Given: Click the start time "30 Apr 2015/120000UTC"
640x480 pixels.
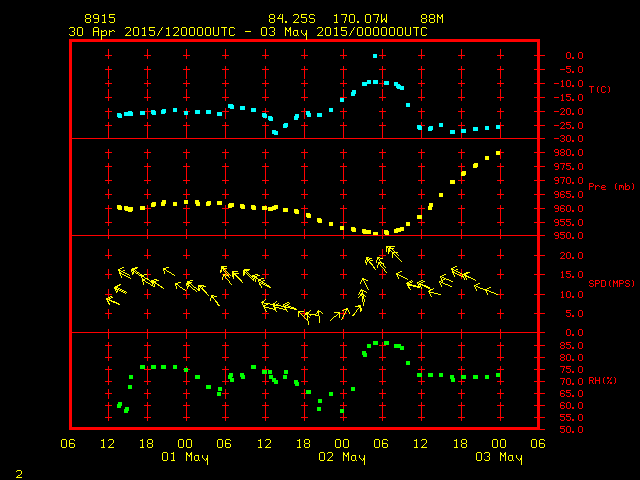Looking at the screenshot, I should pos(152,32).
